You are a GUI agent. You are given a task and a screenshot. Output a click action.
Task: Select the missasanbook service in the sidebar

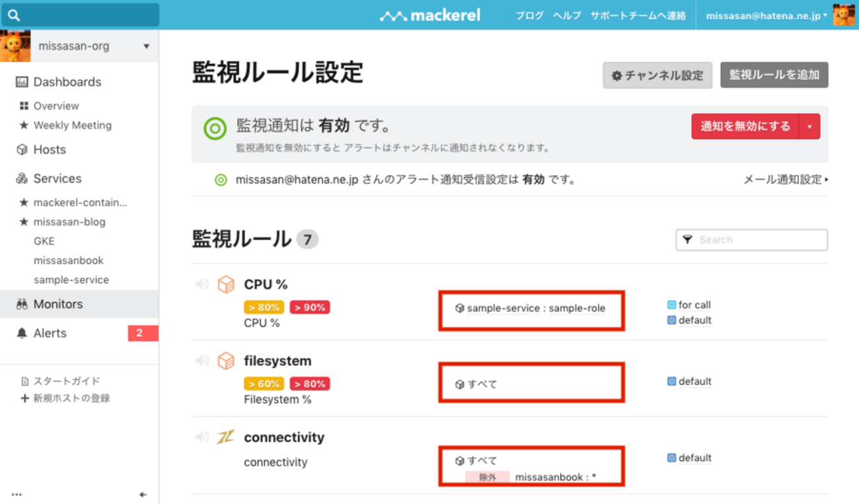point(69,260)
